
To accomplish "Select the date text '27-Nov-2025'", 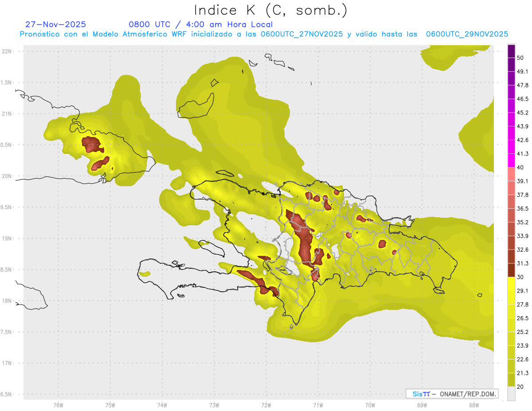I will tap(56, 24).
